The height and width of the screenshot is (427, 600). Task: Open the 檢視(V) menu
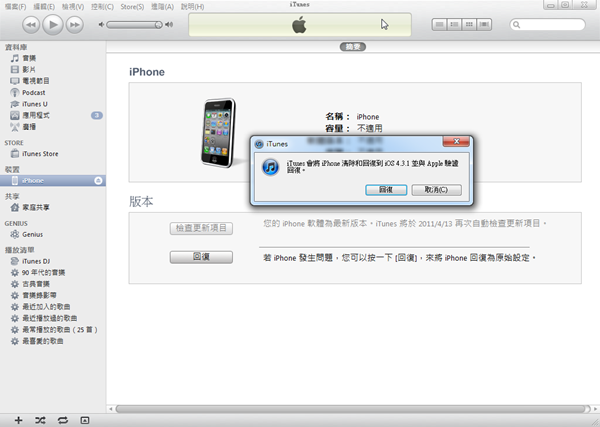point(73,7)
